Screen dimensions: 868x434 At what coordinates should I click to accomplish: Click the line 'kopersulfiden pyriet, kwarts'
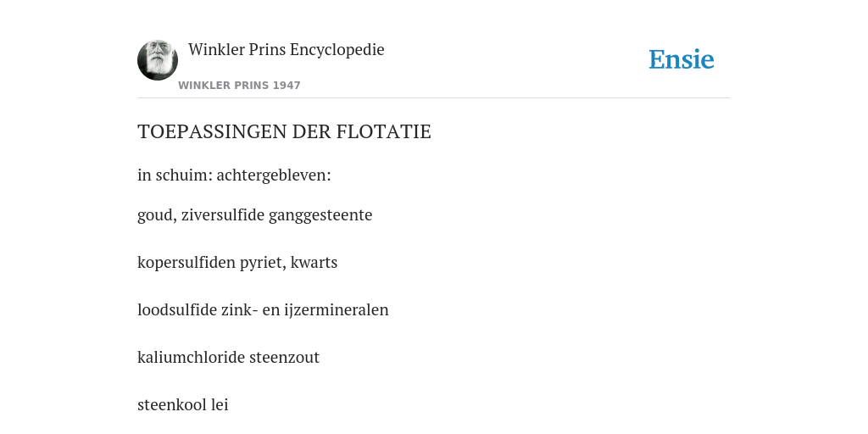pyautogui.click(x=237, y=263)
